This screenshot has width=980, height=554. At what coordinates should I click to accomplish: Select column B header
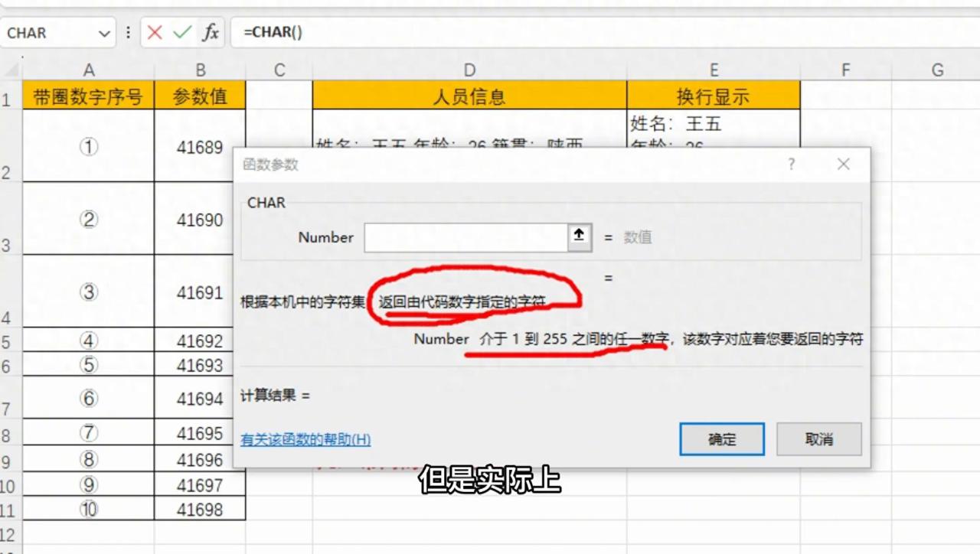click(201, 70)
